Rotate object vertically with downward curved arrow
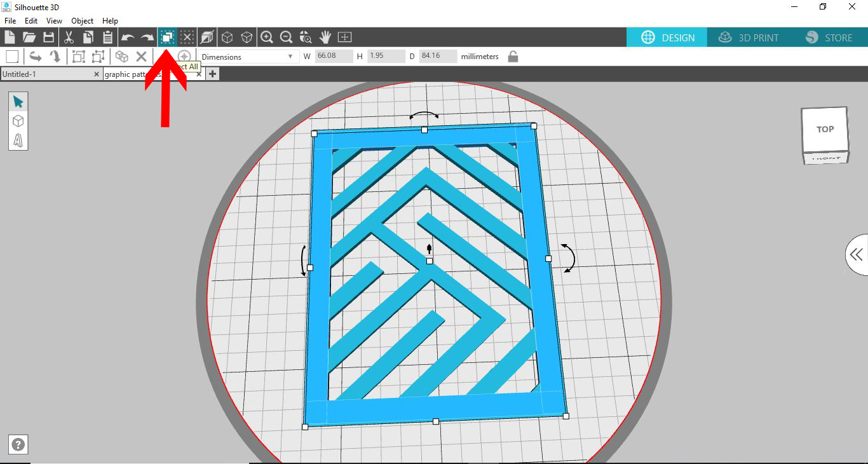The width and height of the screenshot is (868, 464). pyautogui.click(x=55, y=57)
